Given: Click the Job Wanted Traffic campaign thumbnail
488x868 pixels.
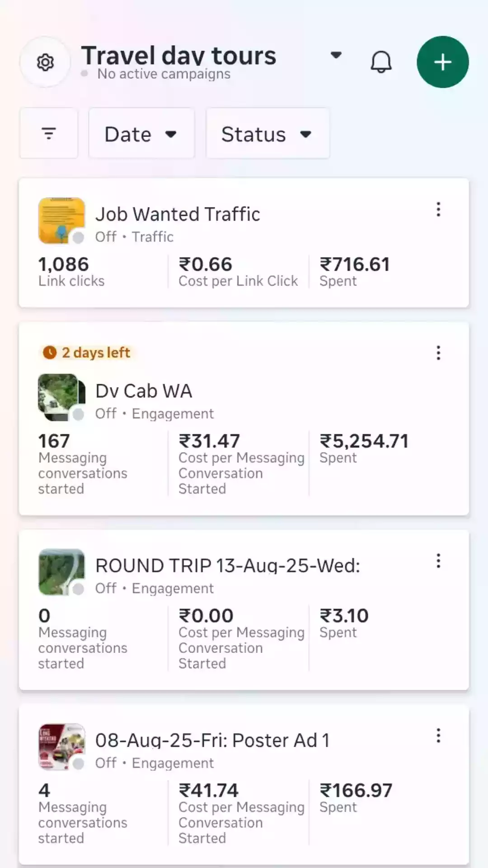Looking at the screenshot, I should pyautogui.click(x=61, y=220).
